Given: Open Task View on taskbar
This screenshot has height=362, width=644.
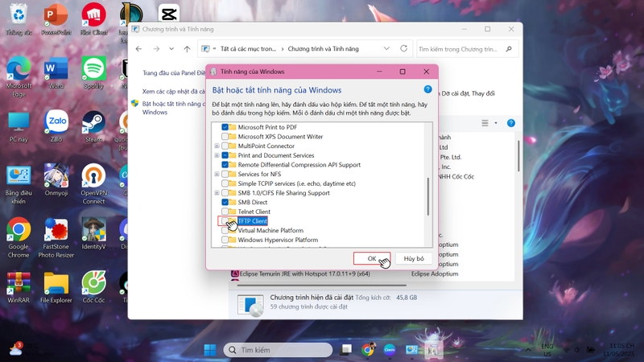Looking at the screenshot, I should pyautogui.click(x=346, y=350).
